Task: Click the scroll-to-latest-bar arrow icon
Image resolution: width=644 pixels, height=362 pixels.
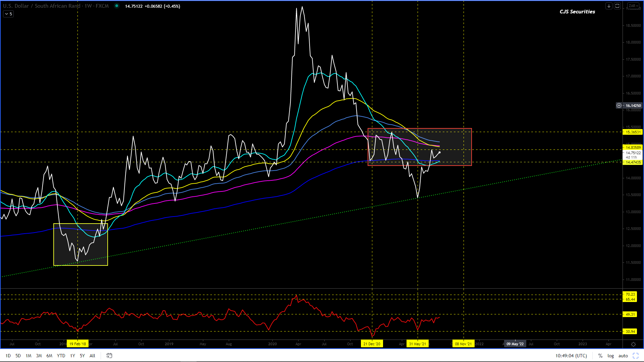Action: click(x=609, y=6)
